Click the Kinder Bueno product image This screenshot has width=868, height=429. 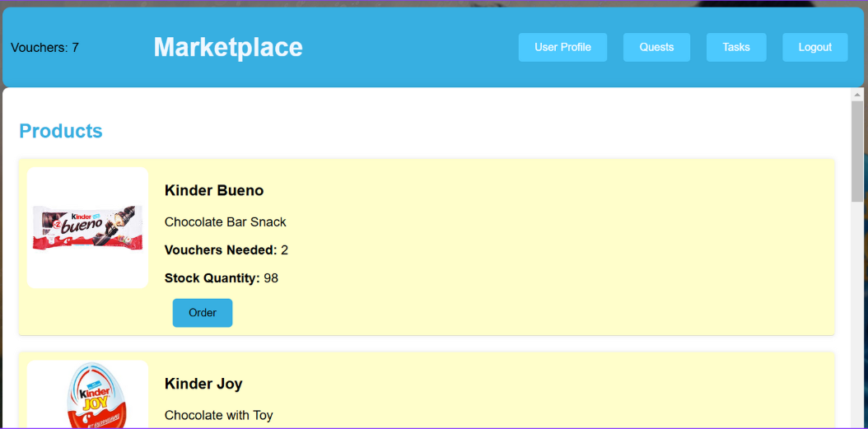[x=87, y=227]
